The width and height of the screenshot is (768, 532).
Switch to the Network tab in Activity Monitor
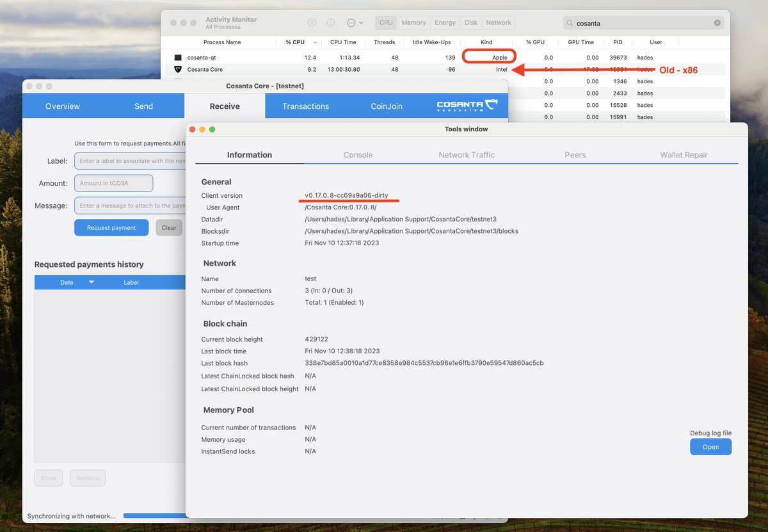[499, 22]
